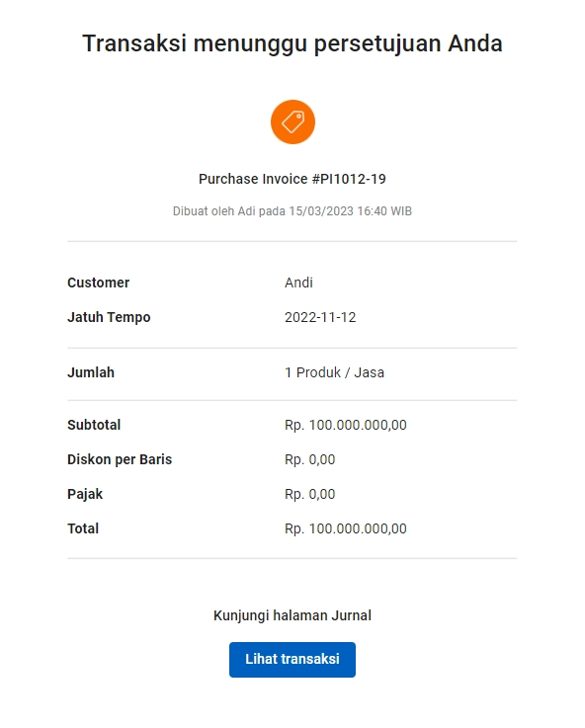Click the page heading Transaksi menunggu persetujuan Anda
This screenshot has width=585, height=728.
(292, 43)
